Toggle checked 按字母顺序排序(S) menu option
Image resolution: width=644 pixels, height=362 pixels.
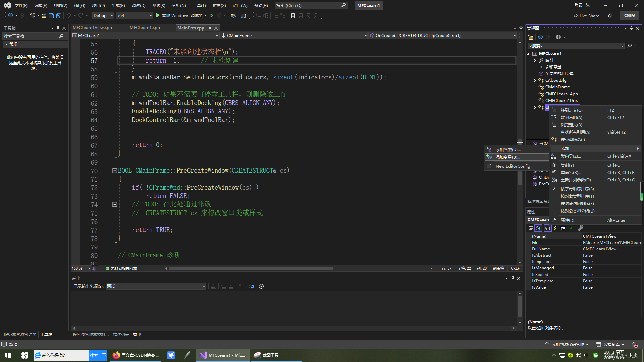click(577, 189)
